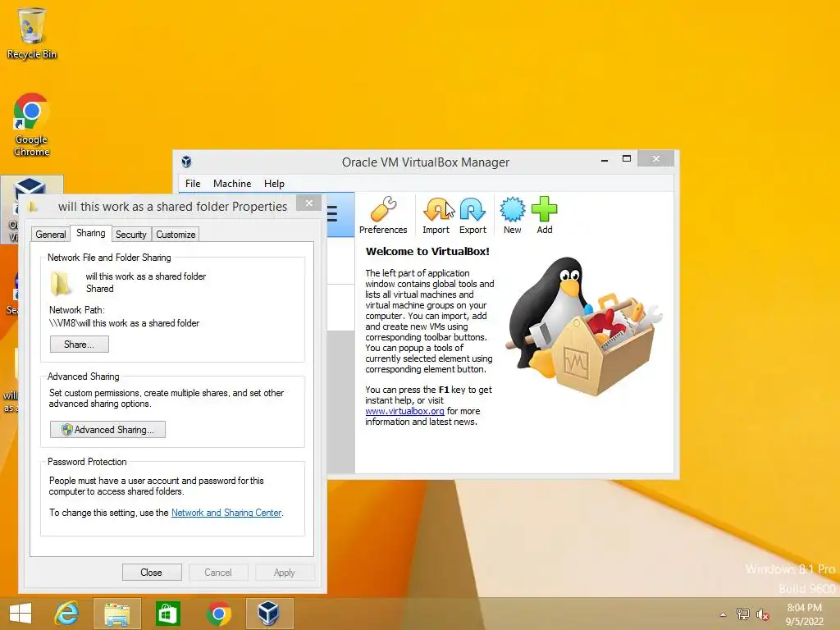
Task: Open the Machine menu in VirtualBox
Action: point(232,183)
